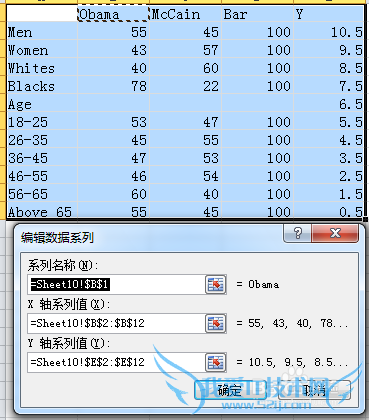
Task: Click the X 轴系列值(X) label
Action: coord(69,304)
